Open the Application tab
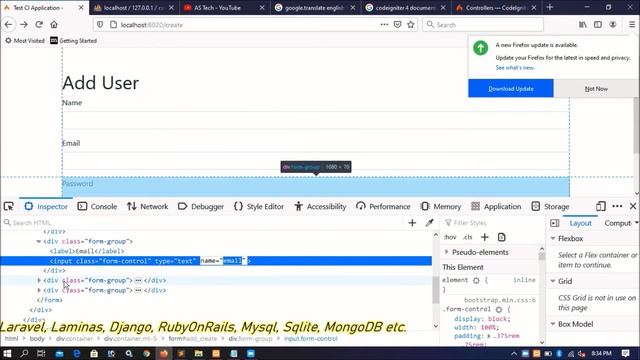 (496, 207)
